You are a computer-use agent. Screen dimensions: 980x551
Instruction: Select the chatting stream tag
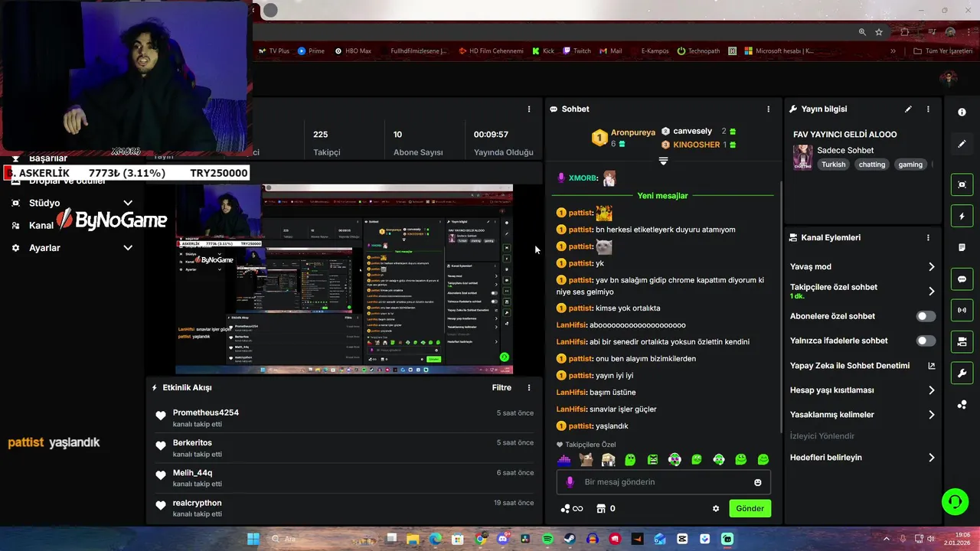(871, 165)
